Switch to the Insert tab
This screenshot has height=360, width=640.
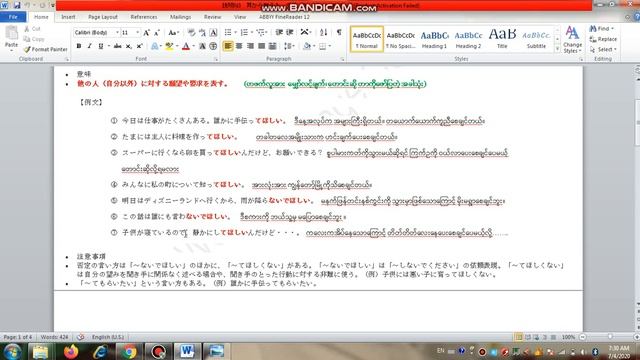[x=68, y=17]
